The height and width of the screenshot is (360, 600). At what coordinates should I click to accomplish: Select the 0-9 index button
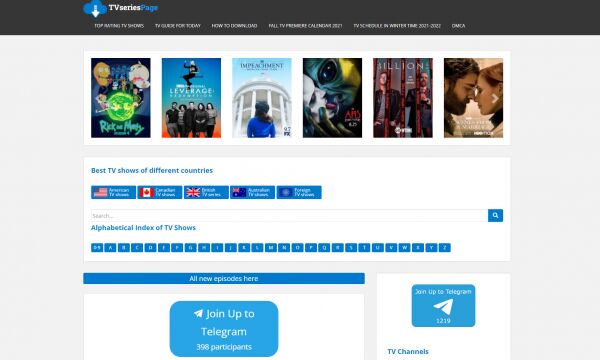[x=97, y=248]
